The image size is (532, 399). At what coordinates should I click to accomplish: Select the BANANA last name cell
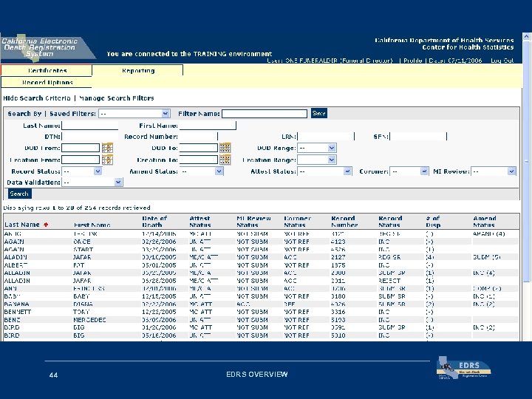tap(16, 304)
